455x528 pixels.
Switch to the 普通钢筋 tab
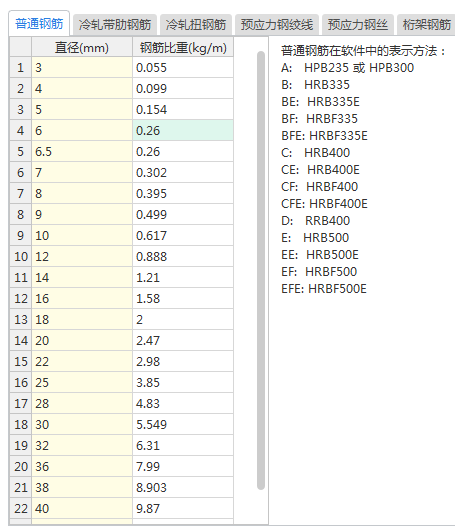(x=39, y=24)
